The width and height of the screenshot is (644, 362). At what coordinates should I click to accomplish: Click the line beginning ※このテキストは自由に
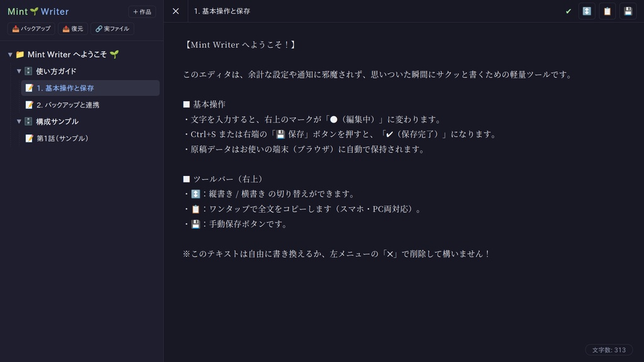[337, 254]
